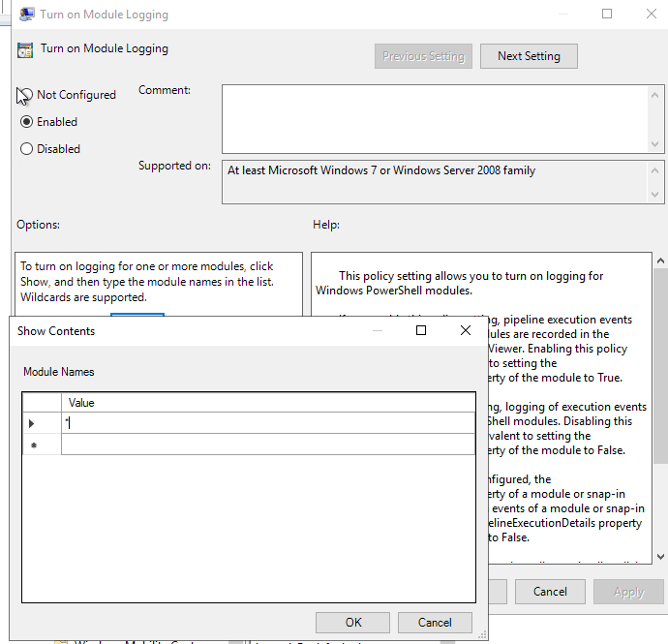Click the Help pane scrollbar thumb
Screen dimensions: 668x644
[660, 366]
